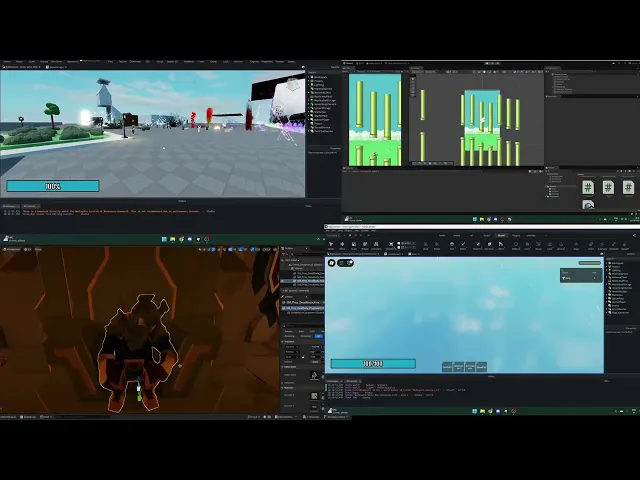Click the Unity Game view preview
The width and height of the screenshot is (640, 480).
(375, 120)
